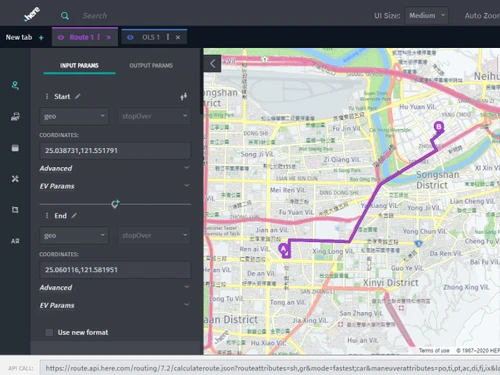
Task: Close the OLS 1 tab
Action: 178,37
